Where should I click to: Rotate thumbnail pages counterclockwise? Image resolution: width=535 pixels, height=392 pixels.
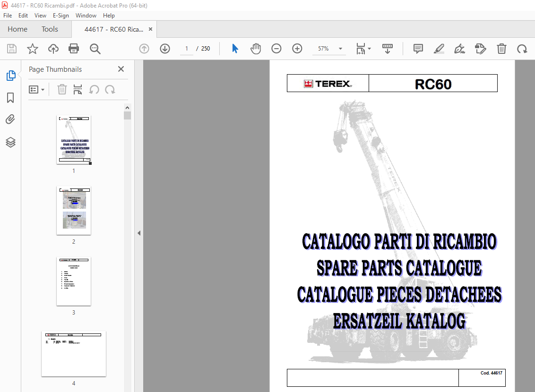(94, 90)
